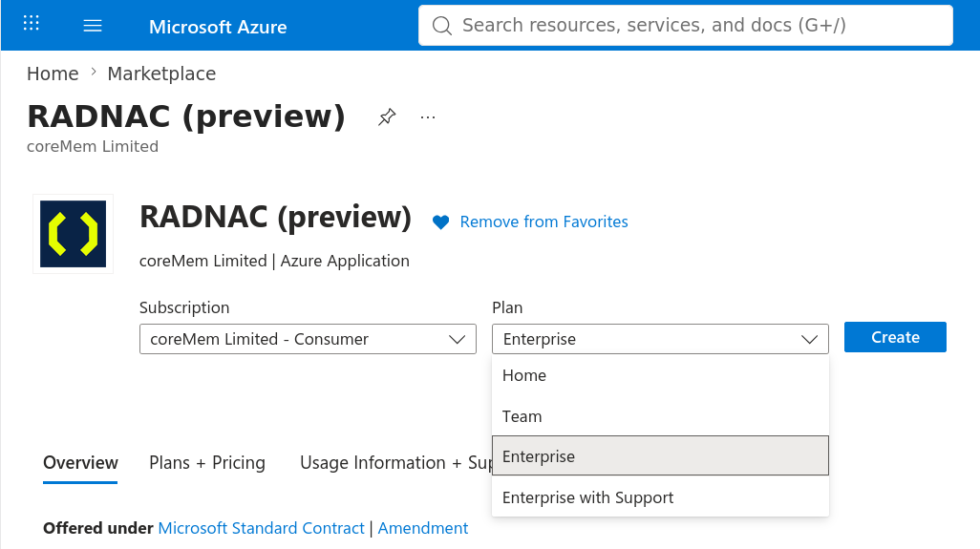Click the 'coreMem Limited' publisher subtitle
980x549 pixels.
pos(93,147)
